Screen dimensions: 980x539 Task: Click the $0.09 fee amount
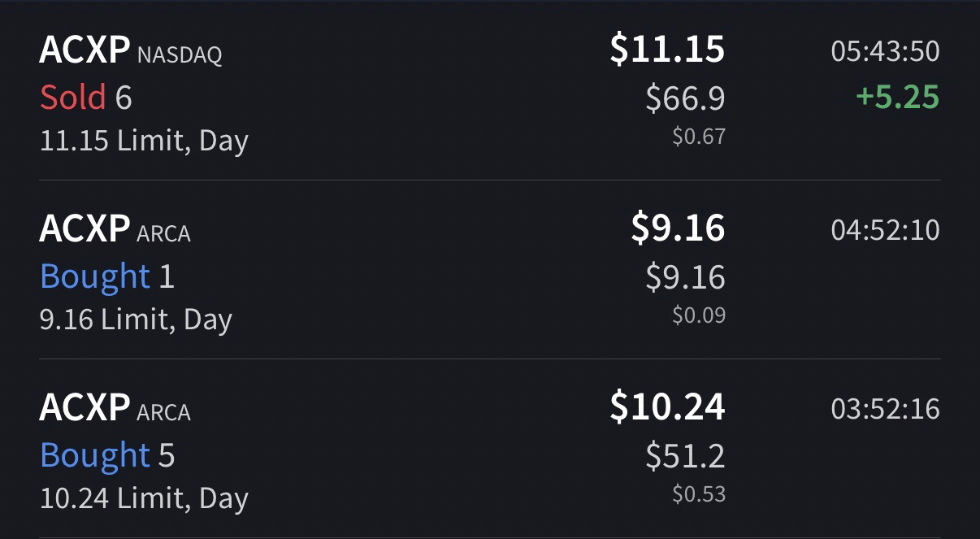point(698,315)
